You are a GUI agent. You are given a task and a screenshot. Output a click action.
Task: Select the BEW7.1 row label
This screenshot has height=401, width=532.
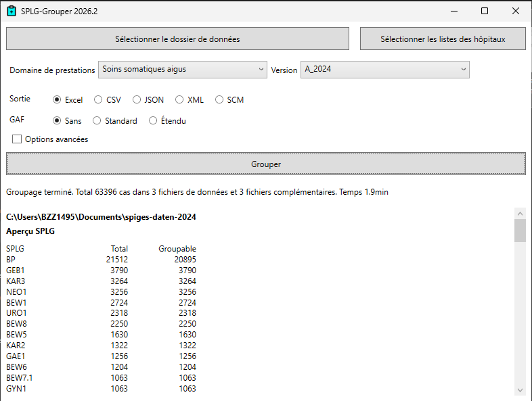coord(20,378)
